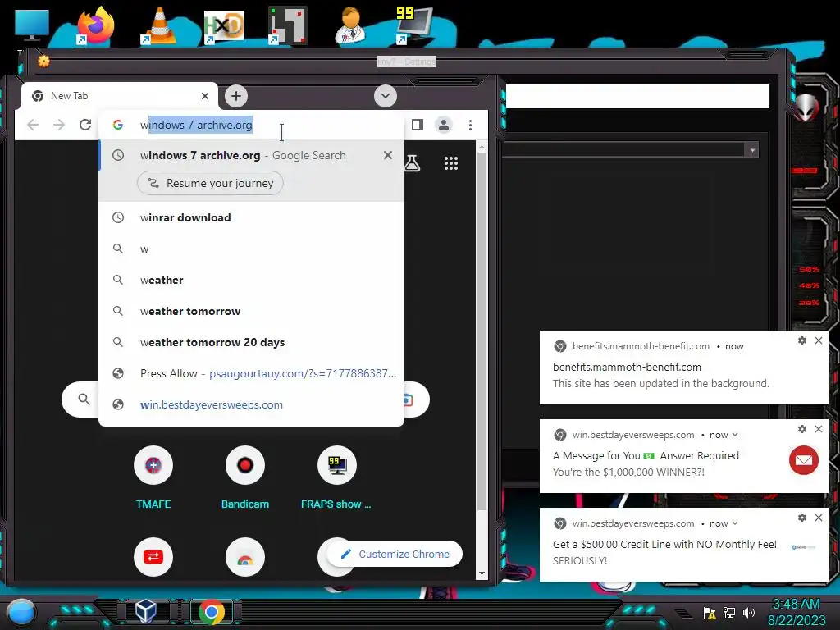Click the Windows Start orb
This screenshot has width=840, height=630.
pos(21,612)
